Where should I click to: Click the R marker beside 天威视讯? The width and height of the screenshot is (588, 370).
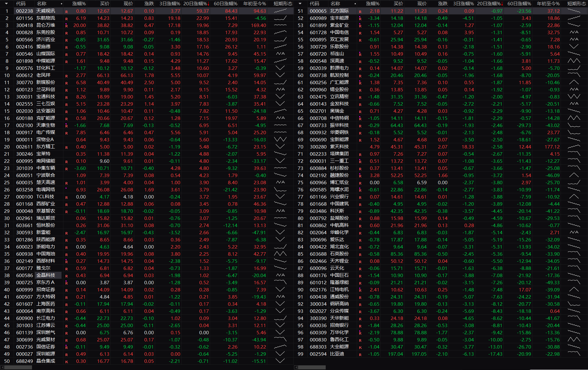click(67, 11)
